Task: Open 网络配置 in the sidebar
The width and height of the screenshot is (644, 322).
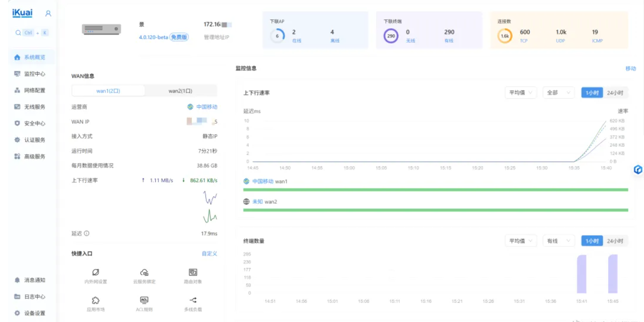Action: click(x=31, y=90)
